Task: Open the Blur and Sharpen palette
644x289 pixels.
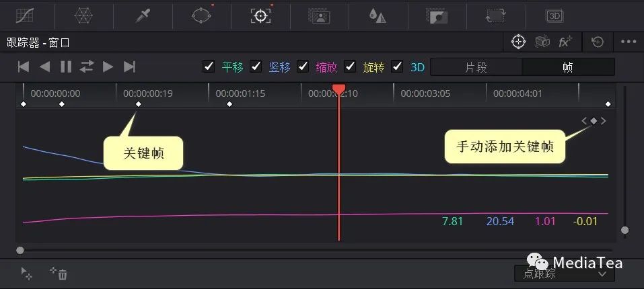Action: [x=378, y=16]
